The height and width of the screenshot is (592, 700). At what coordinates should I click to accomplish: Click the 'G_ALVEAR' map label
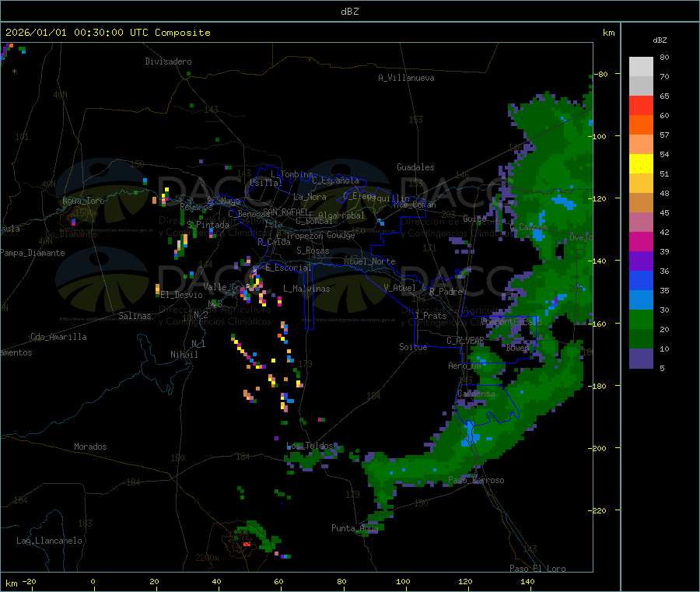click(x=465, y=341)
